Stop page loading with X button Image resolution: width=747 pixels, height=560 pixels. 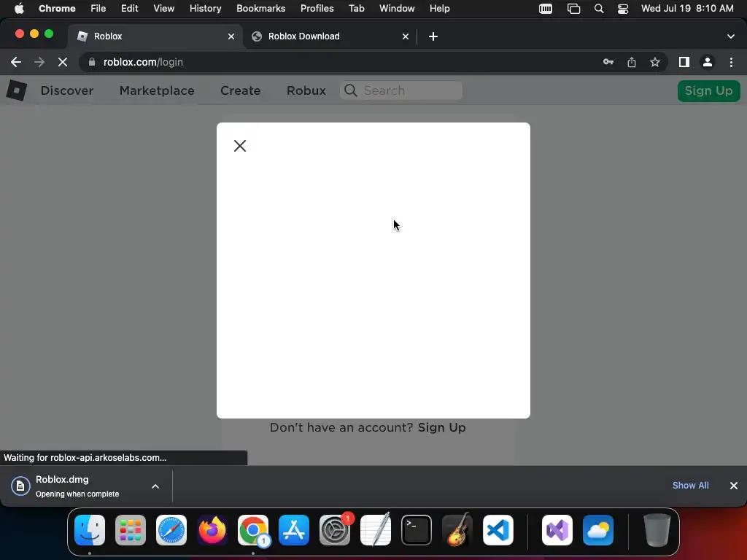click(63, 62)
